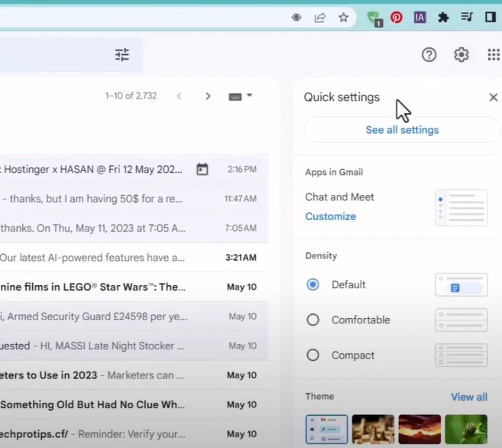Open the Armed Security Guard email
The height and width of the screenshot is (448, 502).
[x=134, y=317]
